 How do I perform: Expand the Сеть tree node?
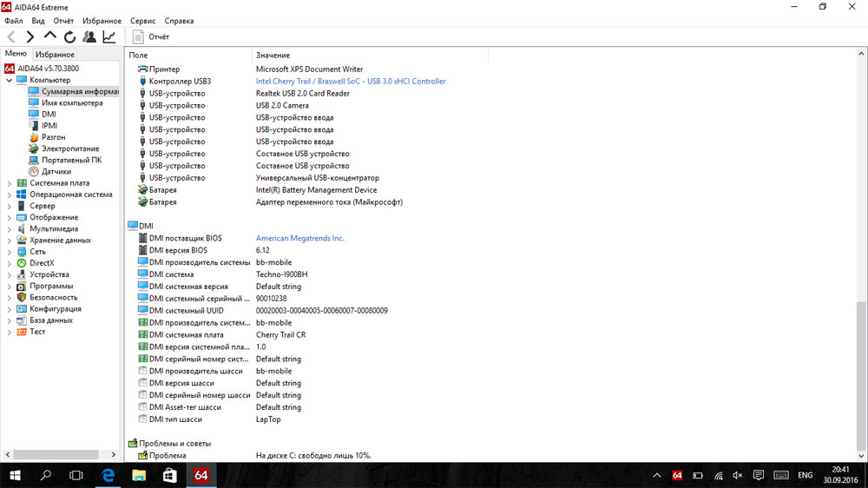(x=9, y=252)
